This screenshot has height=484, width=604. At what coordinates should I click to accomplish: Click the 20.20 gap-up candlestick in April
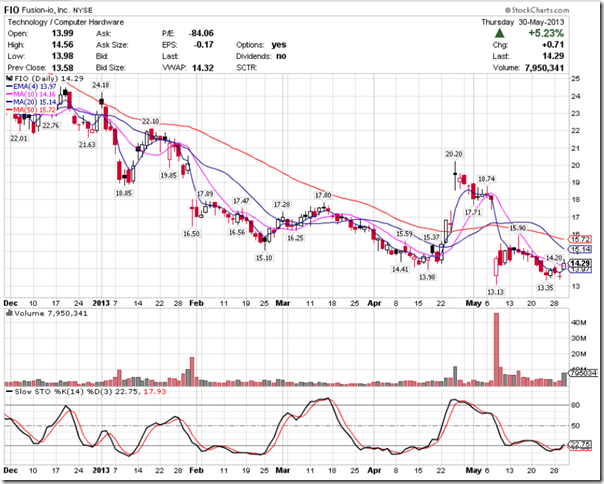455,176
